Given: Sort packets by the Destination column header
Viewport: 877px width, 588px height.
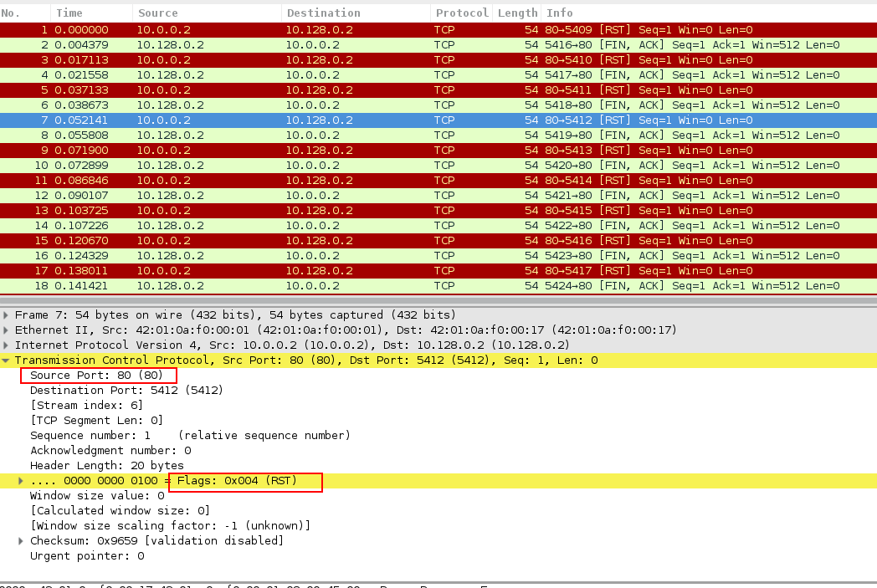Looking at the screenshot, I should [356, 13].
